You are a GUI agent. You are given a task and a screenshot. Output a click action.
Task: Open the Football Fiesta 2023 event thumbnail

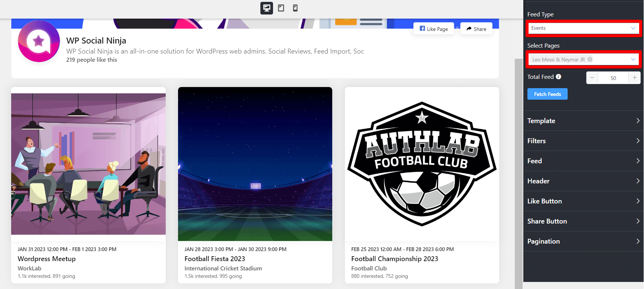point(255,163)
